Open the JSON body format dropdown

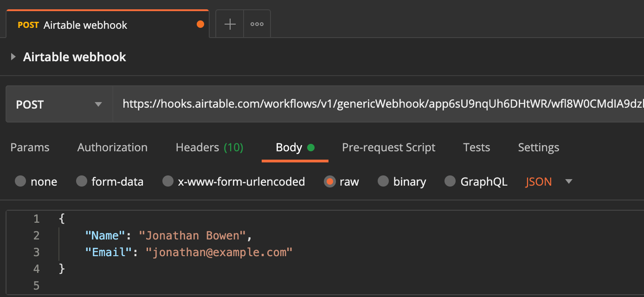pyautogui.click(x=549, y=182)
